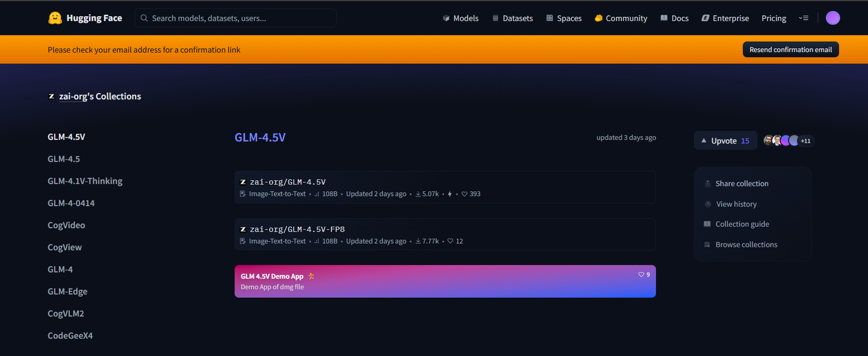The height and width of the screenshot is (356, 868).
Task: Open the Docs menu item
Action: [x=674, y=18]
